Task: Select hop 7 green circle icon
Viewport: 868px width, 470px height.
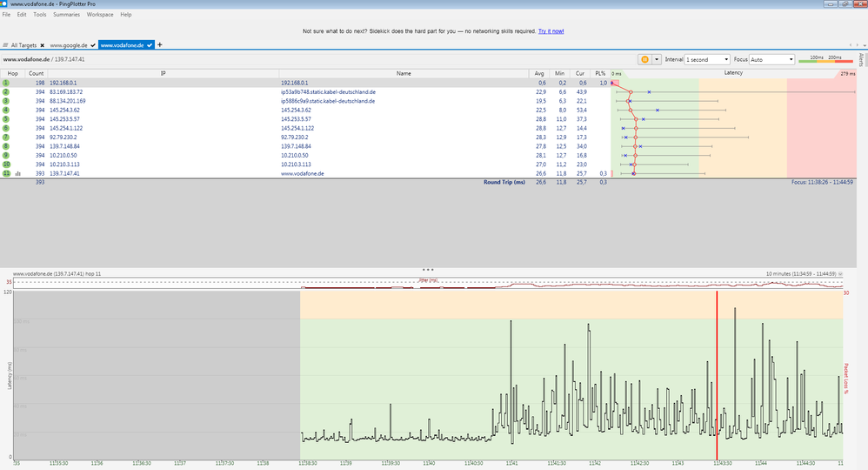Action: [6, 137]
